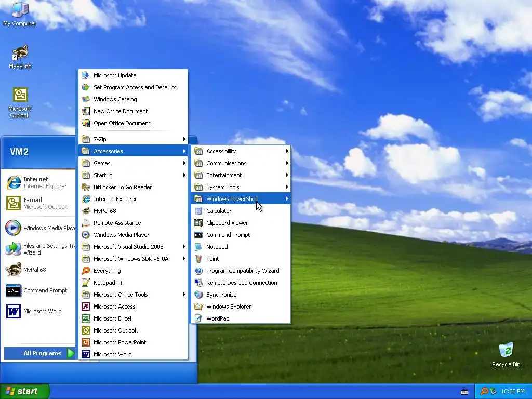Click the Microsoft Excel icon

click(x=86, y=318)
